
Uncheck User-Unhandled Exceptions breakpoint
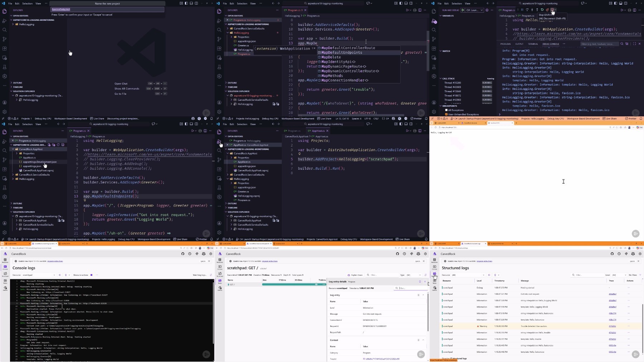point(446,115)
